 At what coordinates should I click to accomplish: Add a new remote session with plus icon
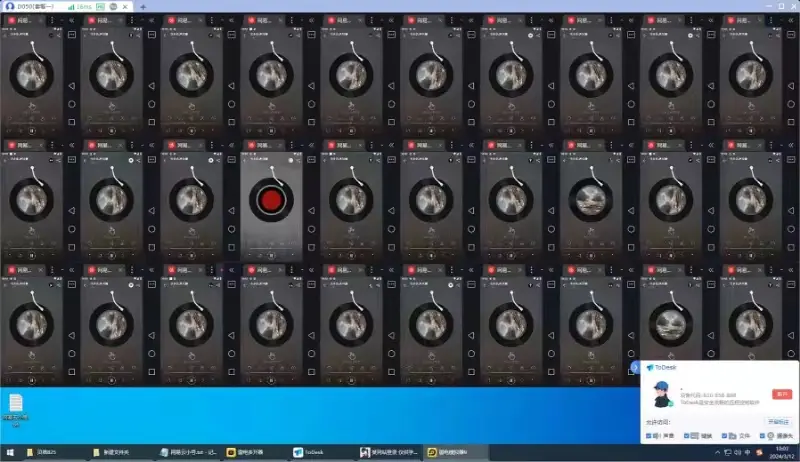click(x=143, y=7)
